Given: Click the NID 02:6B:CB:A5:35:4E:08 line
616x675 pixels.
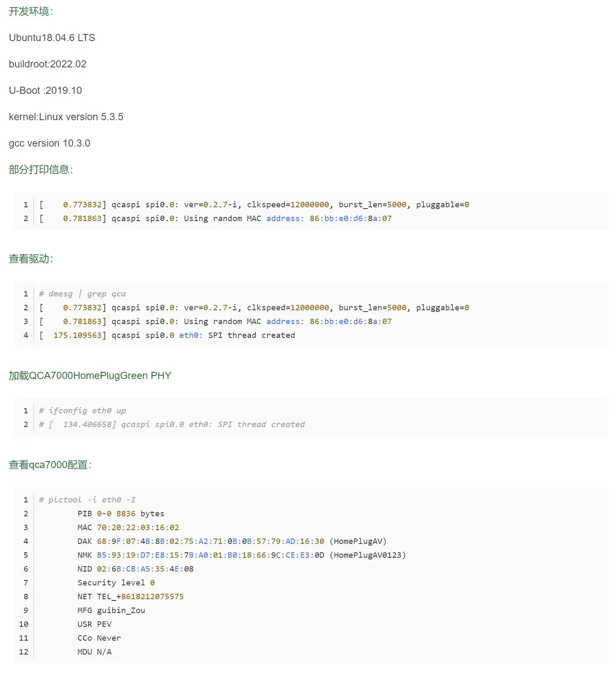Looking at the screenshot, I should click(136, 569).
